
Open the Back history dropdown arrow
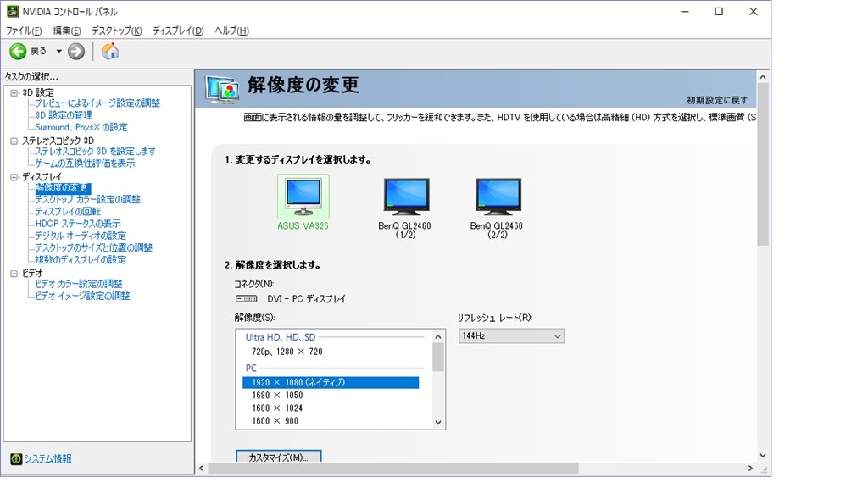click(x=58, y=52)
